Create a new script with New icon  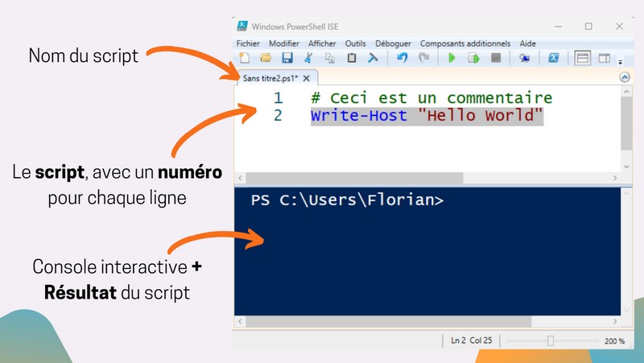tap(245, 58)
